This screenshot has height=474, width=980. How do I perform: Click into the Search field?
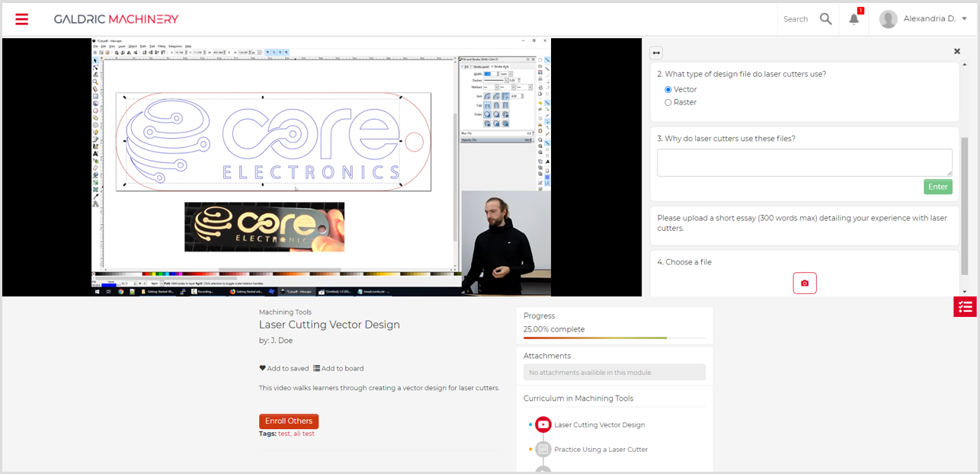(796, 19)
